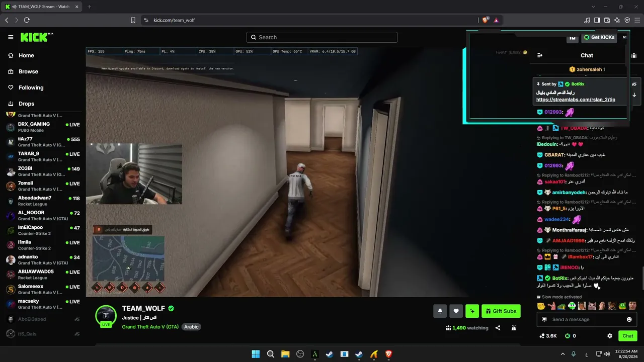644x362 pixels.
Task: Open Brave Rewards triangle icon
Action: [x=496, y=20]
